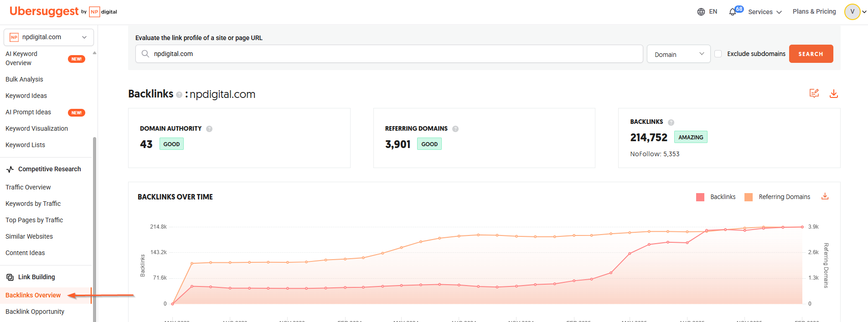Image resolution: width=868 pixels, height=322 pixels.
Task: Open the Domain scope dropdown
Action: click(x=678, y=54)
